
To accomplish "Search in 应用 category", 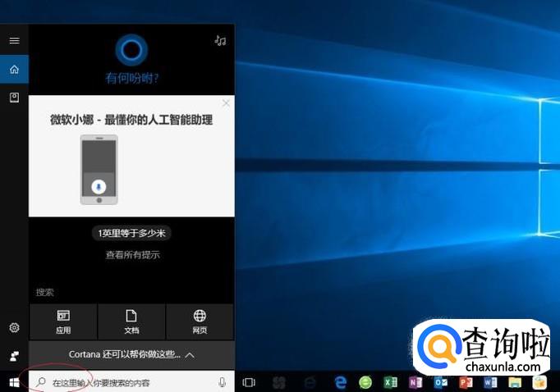I will tap(63, 322).
